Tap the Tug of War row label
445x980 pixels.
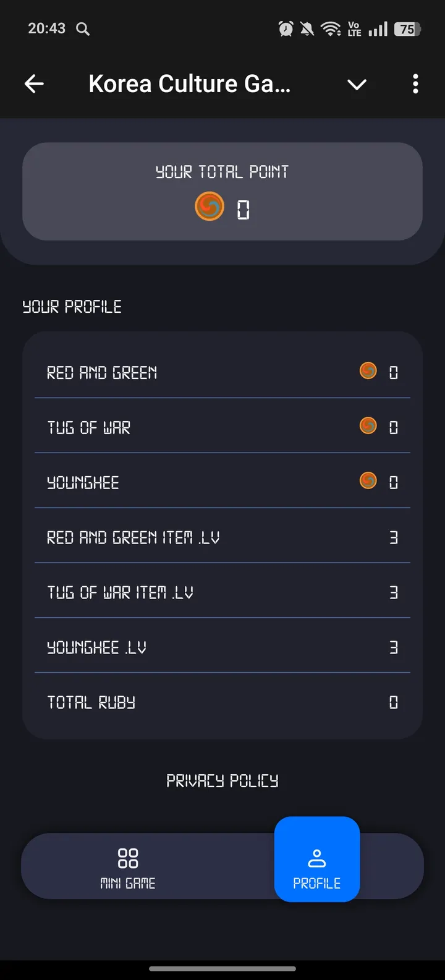(x=89, y=427)
